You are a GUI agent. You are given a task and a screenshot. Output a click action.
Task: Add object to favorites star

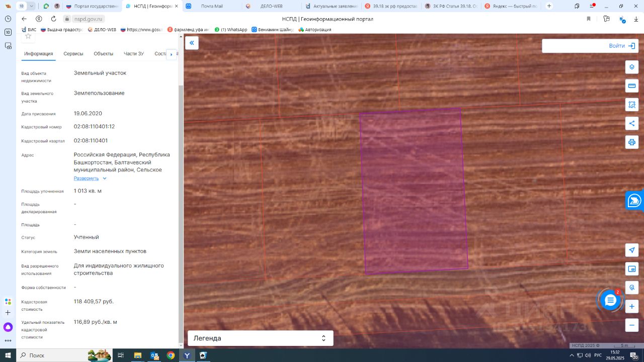pyautogui.click(x=28, y=36)
